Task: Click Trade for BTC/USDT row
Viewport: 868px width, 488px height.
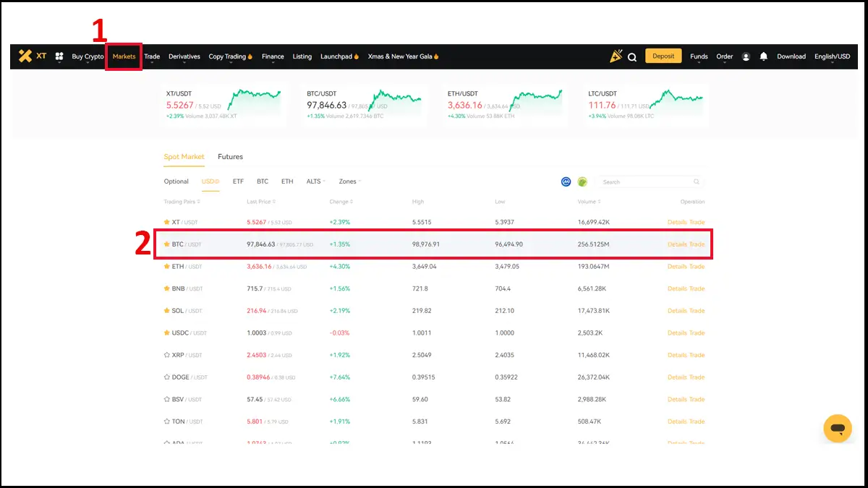Action: pos(697,244)
